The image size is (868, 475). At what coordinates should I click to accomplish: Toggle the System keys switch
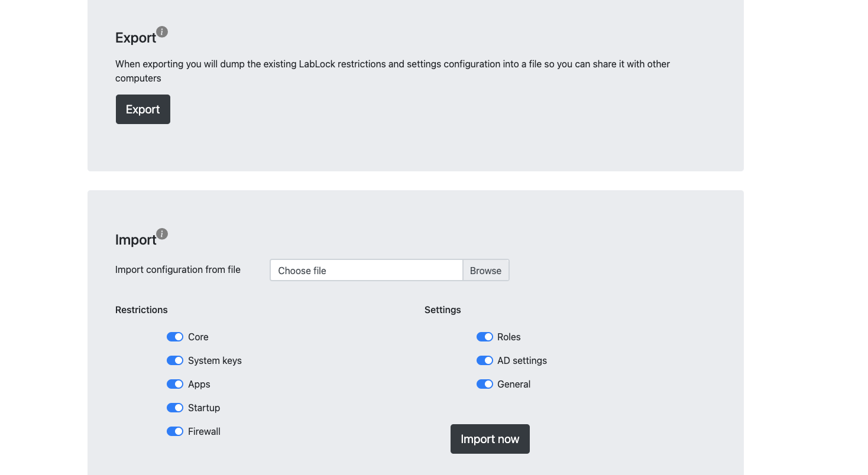pyautogui.click(x=175, y=360)
